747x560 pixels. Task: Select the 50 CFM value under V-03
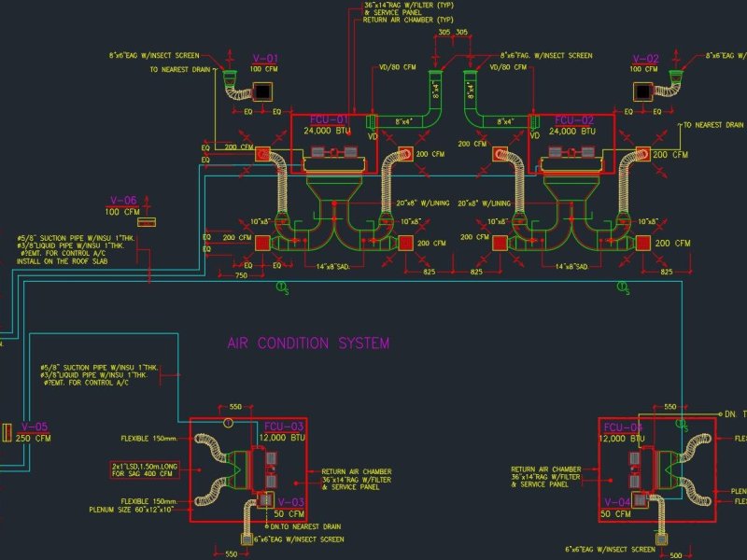(x=289, y=514)
